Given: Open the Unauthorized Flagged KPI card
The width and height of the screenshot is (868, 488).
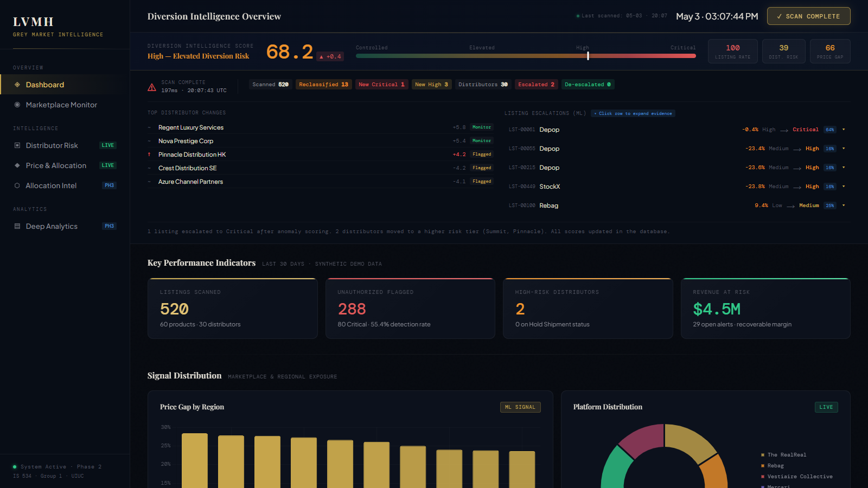Looking at the screenshot, I should (410, 309).
